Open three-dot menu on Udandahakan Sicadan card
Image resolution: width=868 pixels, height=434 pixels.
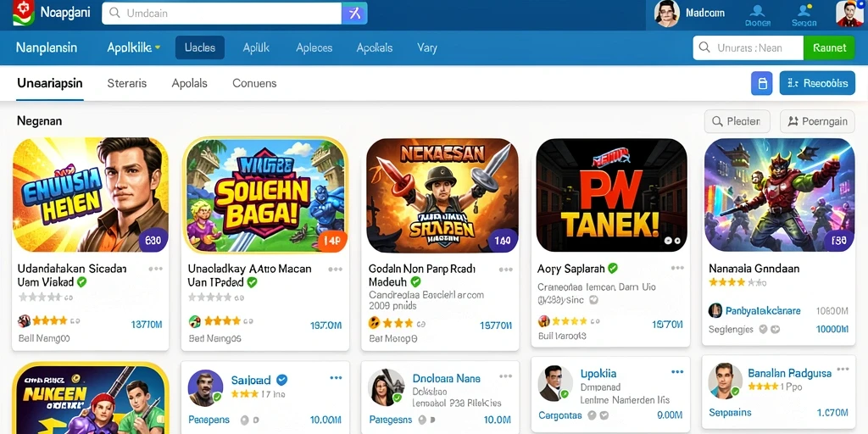point(156,269)
